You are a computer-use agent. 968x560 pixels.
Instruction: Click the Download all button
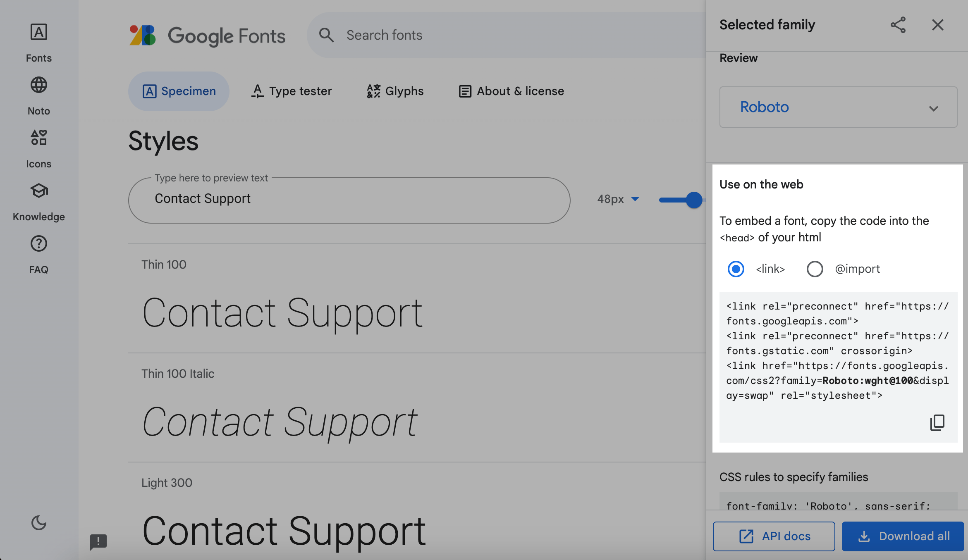pos(903,536)
